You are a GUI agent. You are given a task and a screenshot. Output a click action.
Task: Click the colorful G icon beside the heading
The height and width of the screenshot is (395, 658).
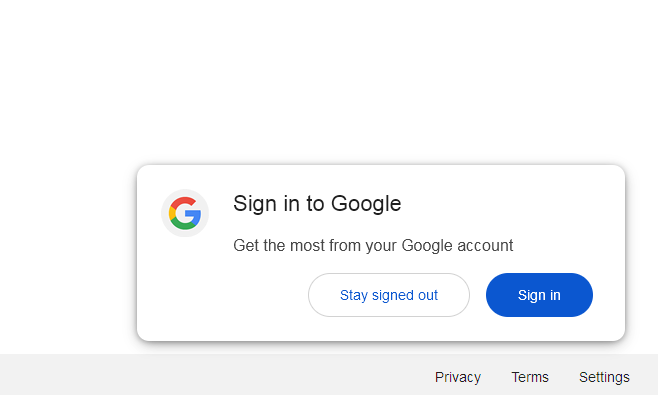click(x=185, y=213)
